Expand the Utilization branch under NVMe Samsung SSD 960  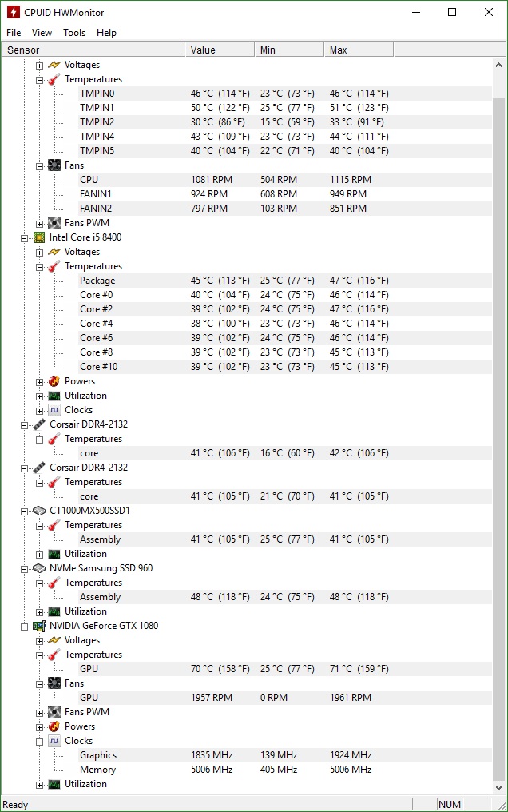(39, 611)
